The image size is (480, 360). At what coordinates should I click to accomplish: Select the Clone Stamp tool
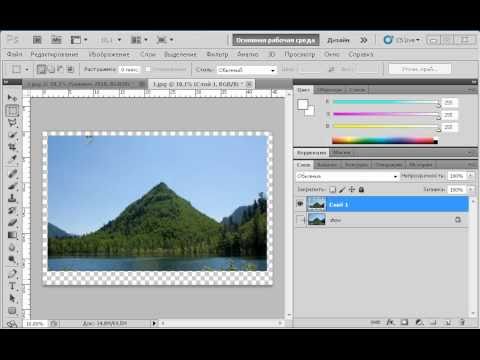[x=12, y=198]
